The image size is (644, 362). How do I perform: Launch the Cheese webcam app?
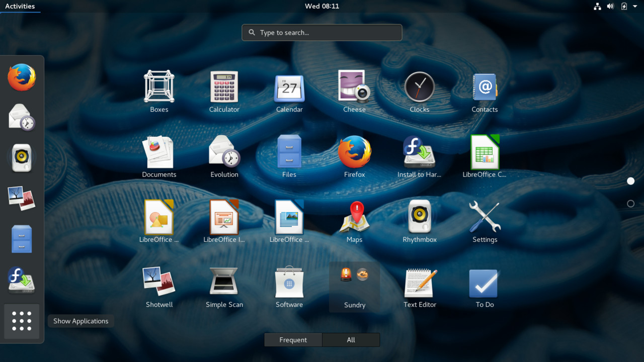click(x=355, y=92)
